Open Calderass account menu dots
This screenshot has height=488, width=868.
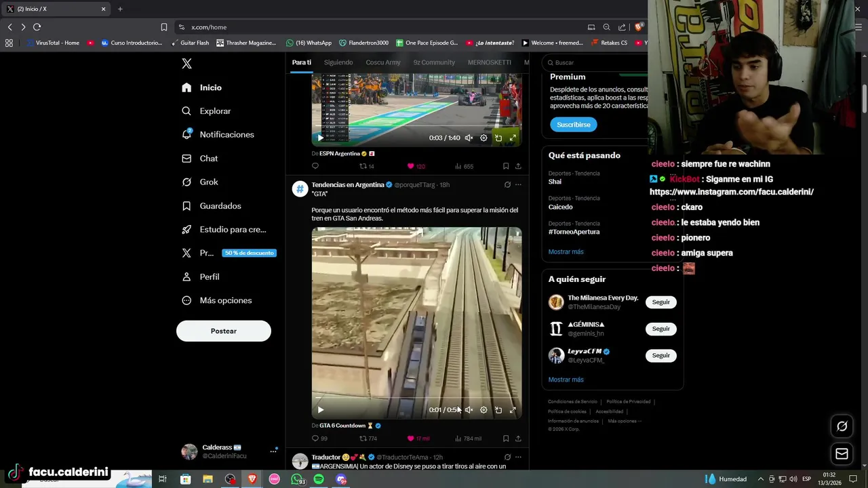point(273,451)
